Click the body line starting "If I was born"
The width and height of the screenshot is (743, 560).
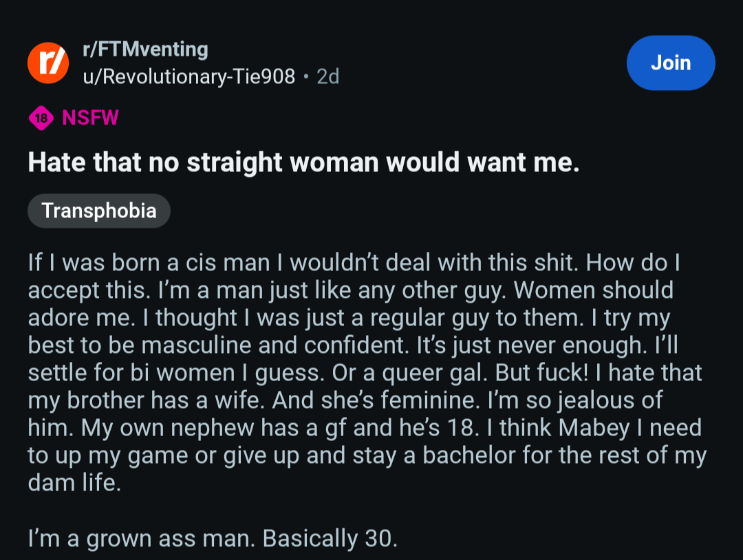354,263
